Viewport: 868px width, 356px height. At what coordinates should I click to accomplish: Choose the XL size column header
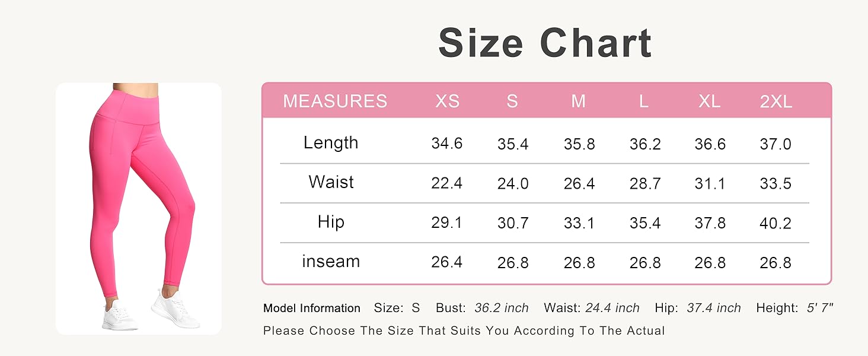(x=709, y=101)
